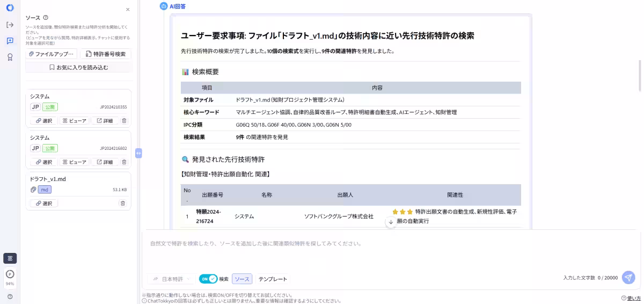
Task: Click the three-star relevance rating
Action: 402,212
